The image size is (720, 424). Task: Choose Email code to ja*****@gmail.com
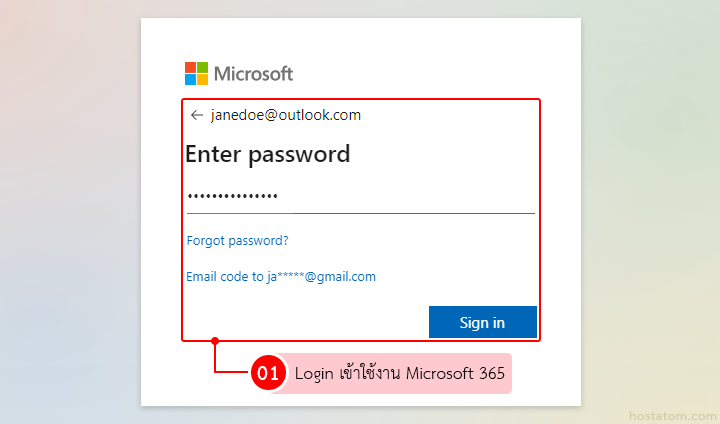(281, 277)
